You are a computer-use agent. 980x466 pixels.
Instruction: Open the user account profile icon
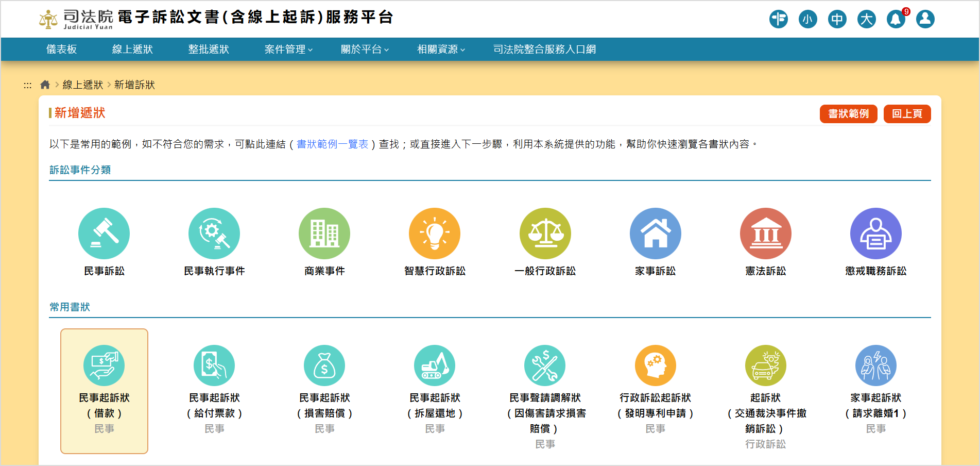925,20
